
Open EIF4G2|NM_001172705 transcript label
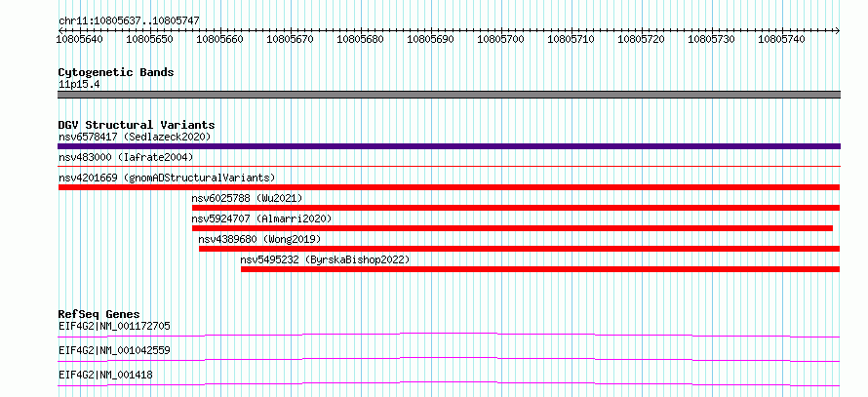pyautogui.click(x=114, y=326)
